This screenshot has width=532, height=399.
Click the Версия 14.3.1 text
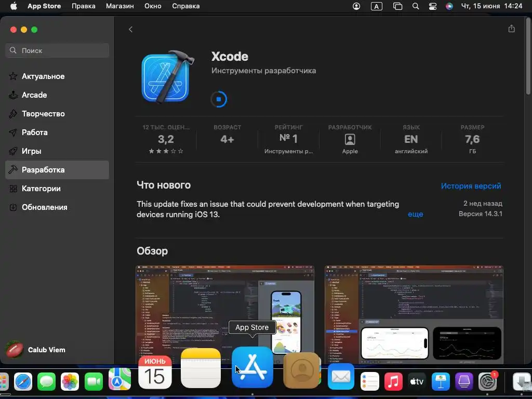coord(481,214)
